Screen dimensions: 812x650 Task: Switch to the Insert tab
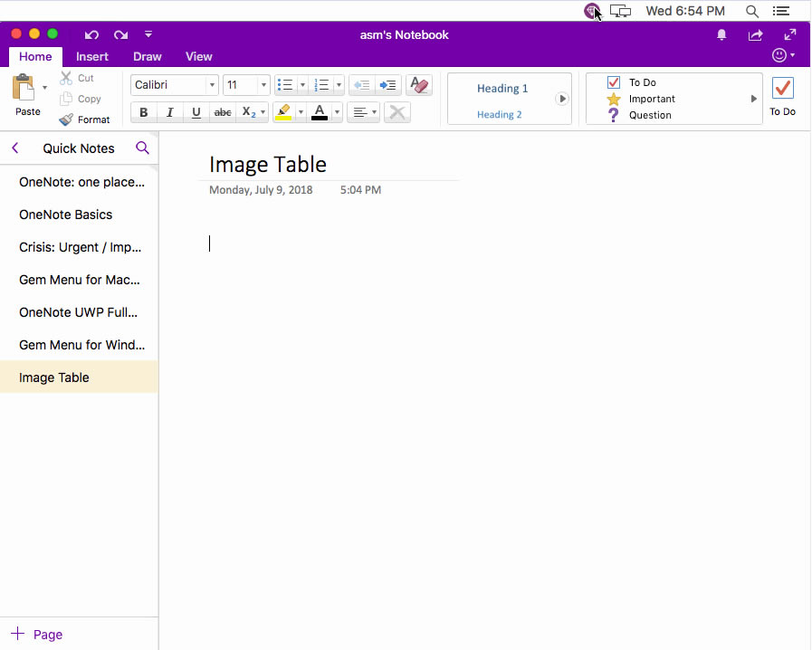click(92, 56)
